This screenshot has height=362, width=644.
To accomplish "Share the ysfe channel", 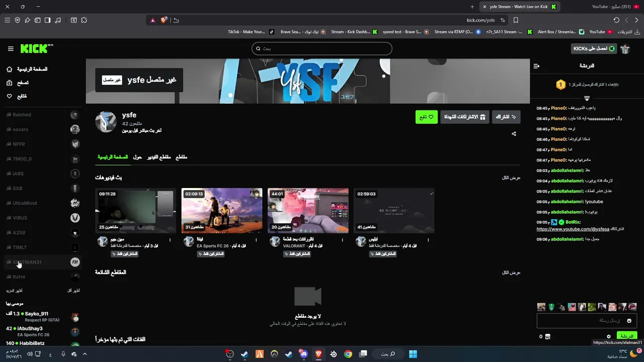I will 514,134.
